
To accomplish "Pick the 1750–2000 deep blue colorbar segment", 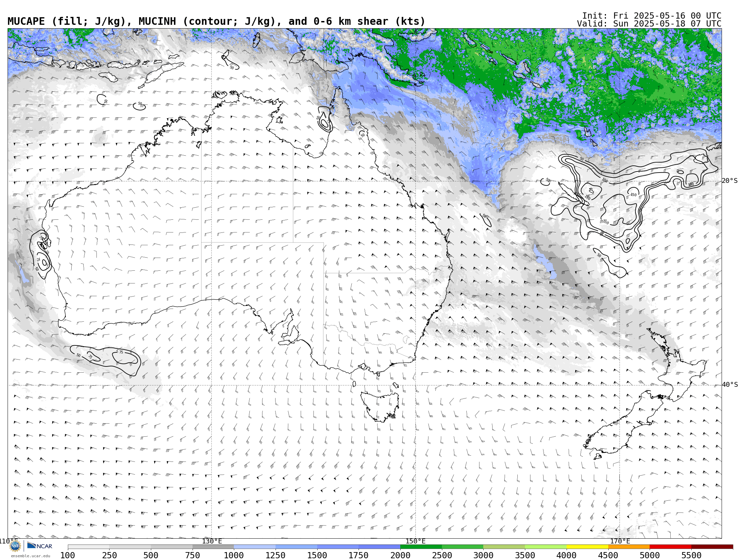I will pos(380,547).
